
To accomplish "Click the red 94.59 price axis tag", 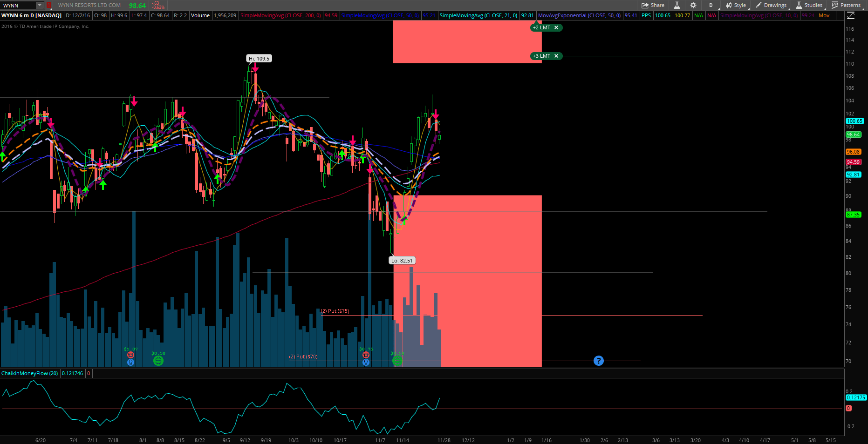I will tap(854, 162).
